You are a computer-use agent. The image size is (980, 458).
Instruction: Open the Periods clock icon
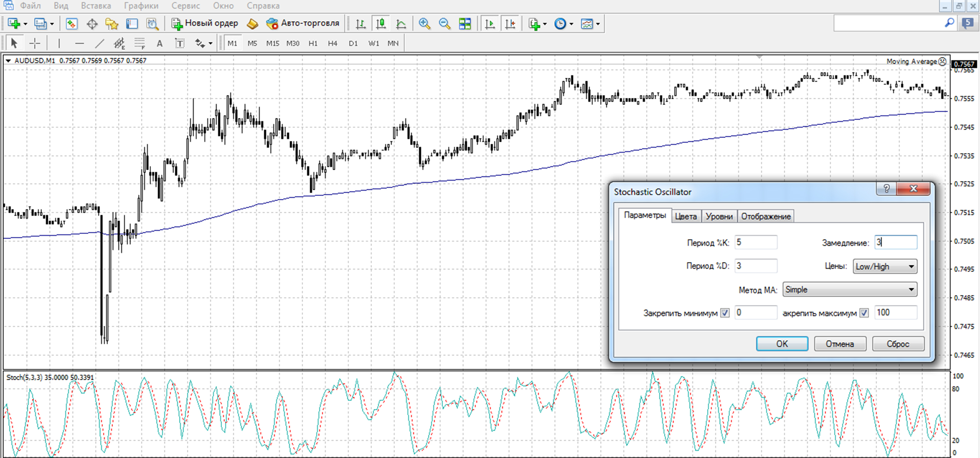pyautogui.click(x=560, y=24)
